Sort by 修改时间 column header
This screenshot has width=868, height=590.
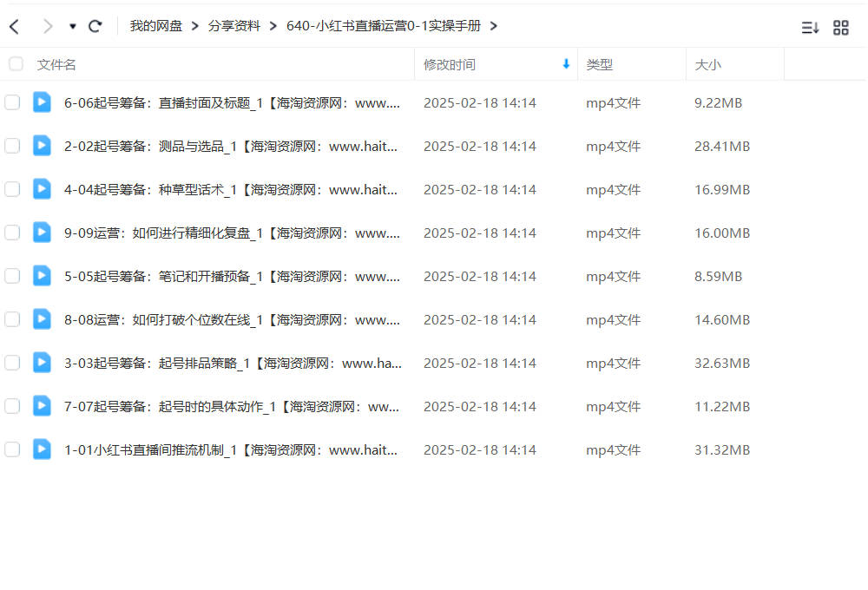pyautogui.click(x=450, y=65)
